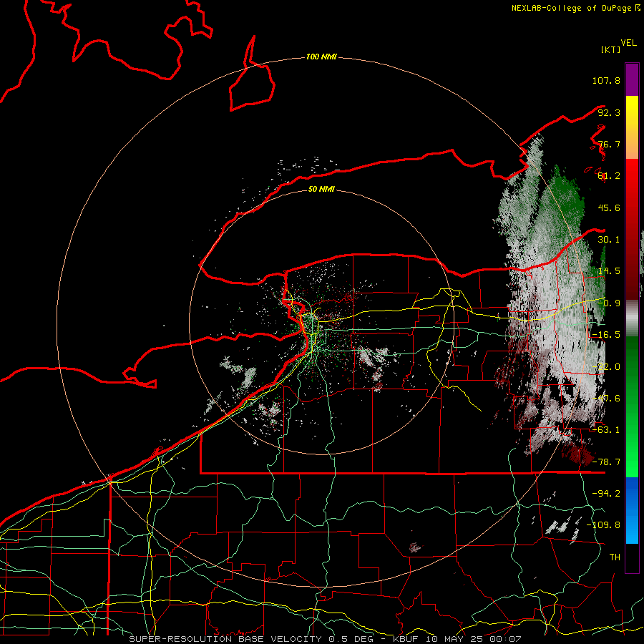Click the -109.8 velocity scale value
Image resolution: width=644 pixels, height=644 pixels.
pyautogui.click(x=604, y=525)
